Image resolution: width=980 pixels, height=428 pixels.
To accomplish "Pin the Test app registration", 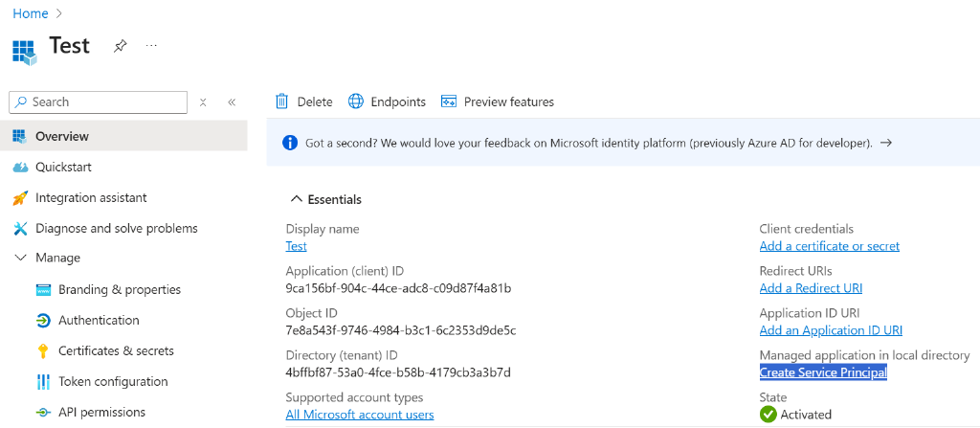I will (121, 46).
